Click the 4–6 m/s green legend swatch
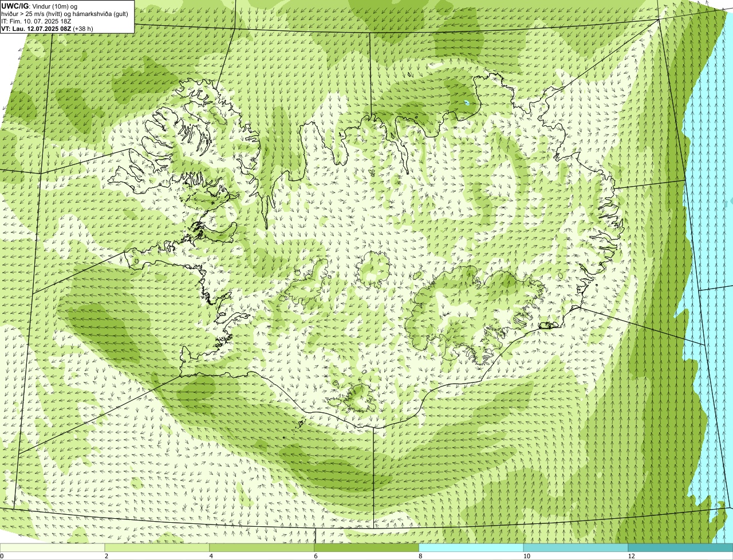This screenshot has height=560, width=733. (x=262, y=547)
